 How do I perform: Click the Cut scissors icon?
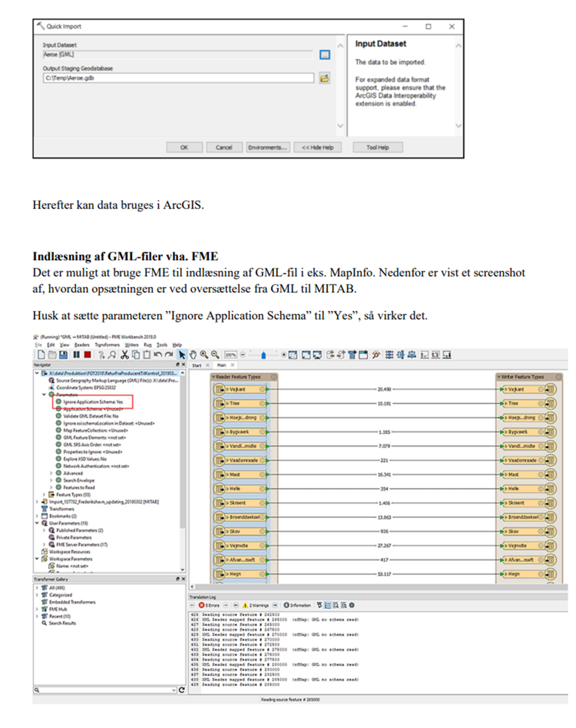click(x=124, y=355)
